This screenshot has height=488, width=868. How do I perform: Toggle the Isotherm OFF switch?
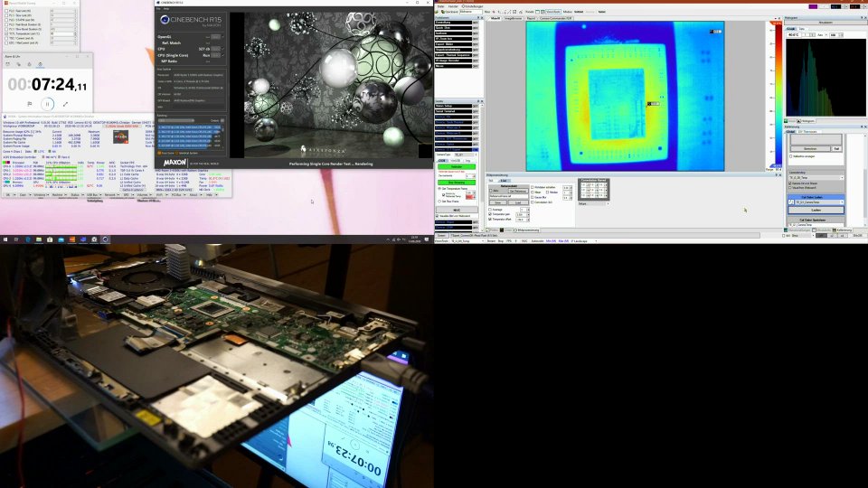point(475,33)
